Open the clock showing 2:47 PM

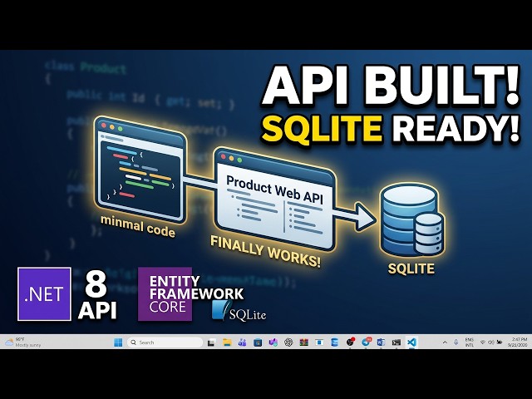point(517,342)
